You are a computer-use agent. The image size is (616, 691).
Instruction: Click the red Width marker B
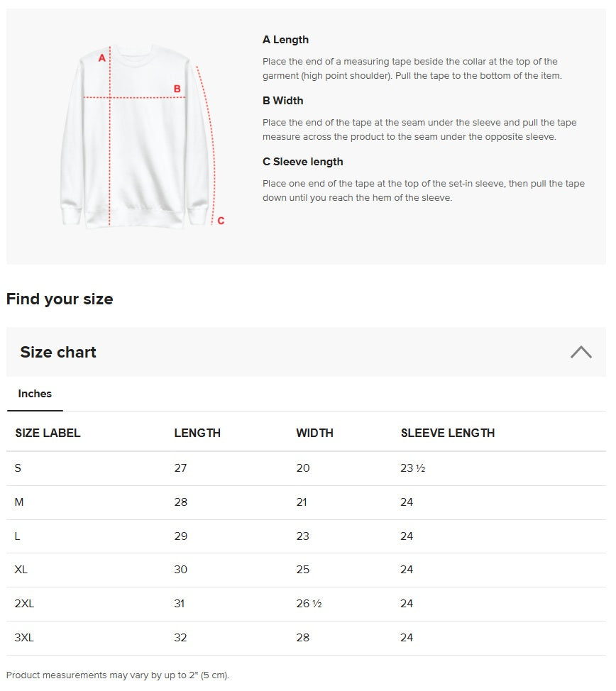[177, 88]
